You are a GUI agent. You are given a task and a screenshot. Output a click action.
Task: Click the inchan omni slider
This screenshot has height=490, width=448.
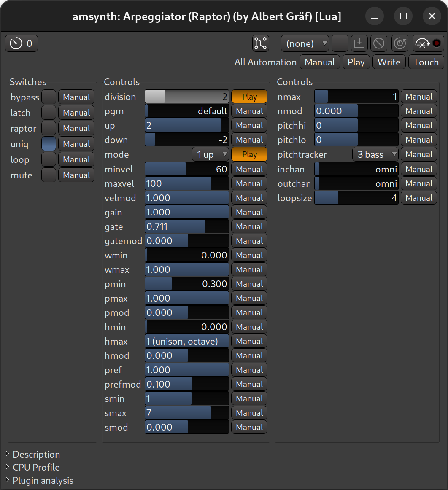coord(356,169)
